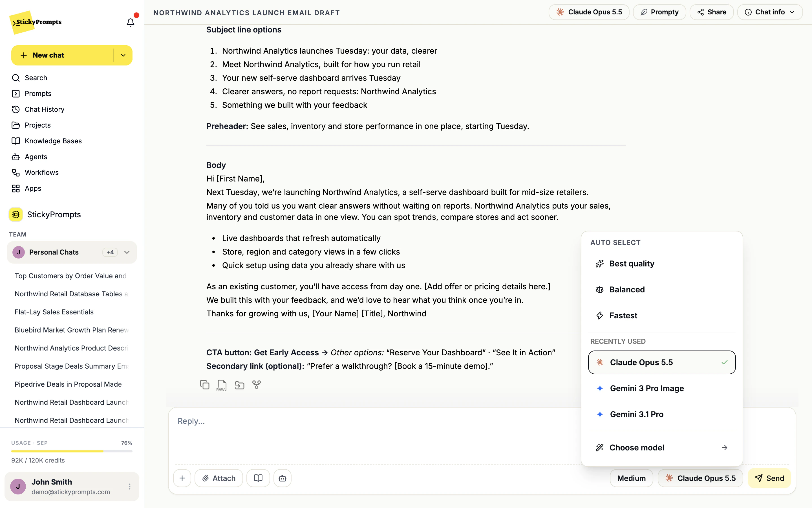This screenshot has height=508, width=812.
Task: Click the move-to-folder icon below message
Action: [240, 385]
